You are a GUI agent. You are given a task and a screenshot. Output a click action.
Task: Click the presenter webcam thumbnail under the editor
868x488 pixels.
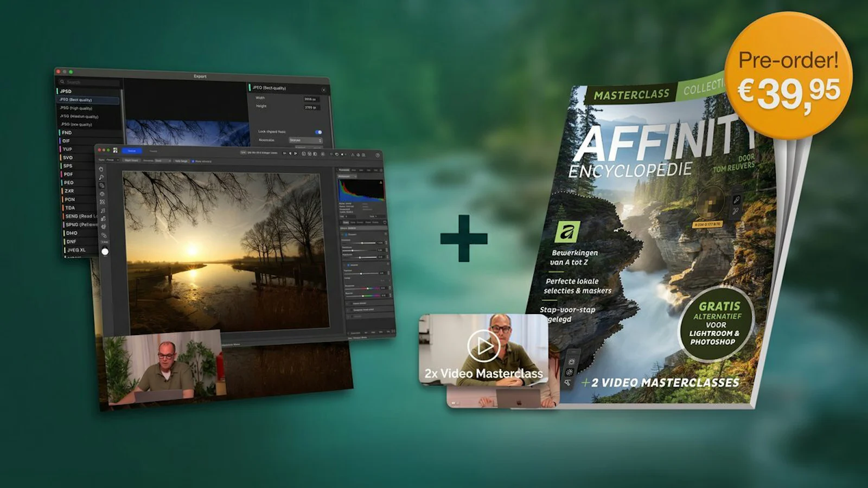click(x=164, y=368)
